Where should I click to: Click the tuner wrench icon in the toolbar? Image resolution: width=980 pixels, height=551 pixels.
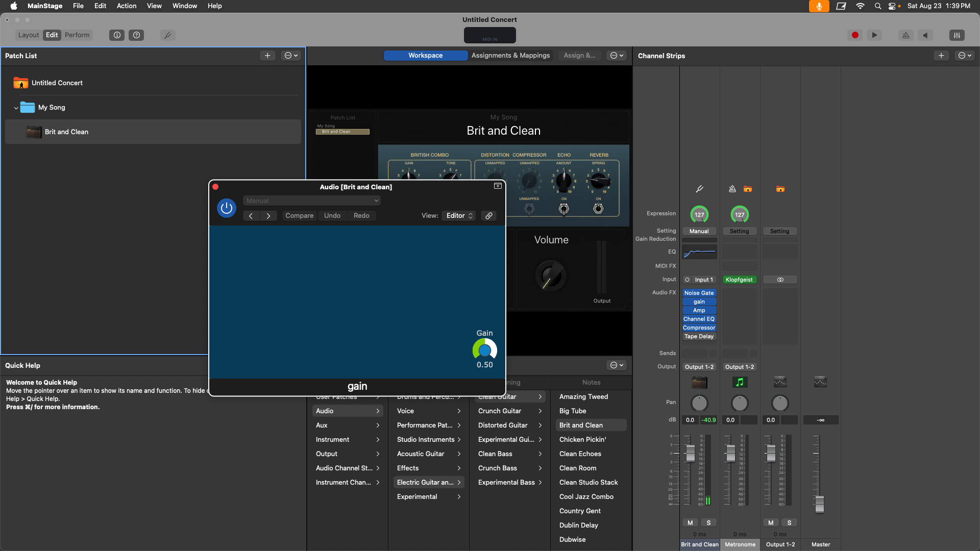pyautogui.click(x=167, y=35)
